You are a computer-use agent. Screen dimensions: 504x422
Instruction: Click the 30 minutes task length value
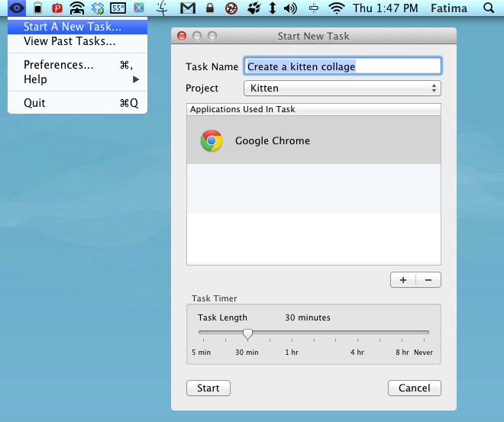(x=308, y=317)
